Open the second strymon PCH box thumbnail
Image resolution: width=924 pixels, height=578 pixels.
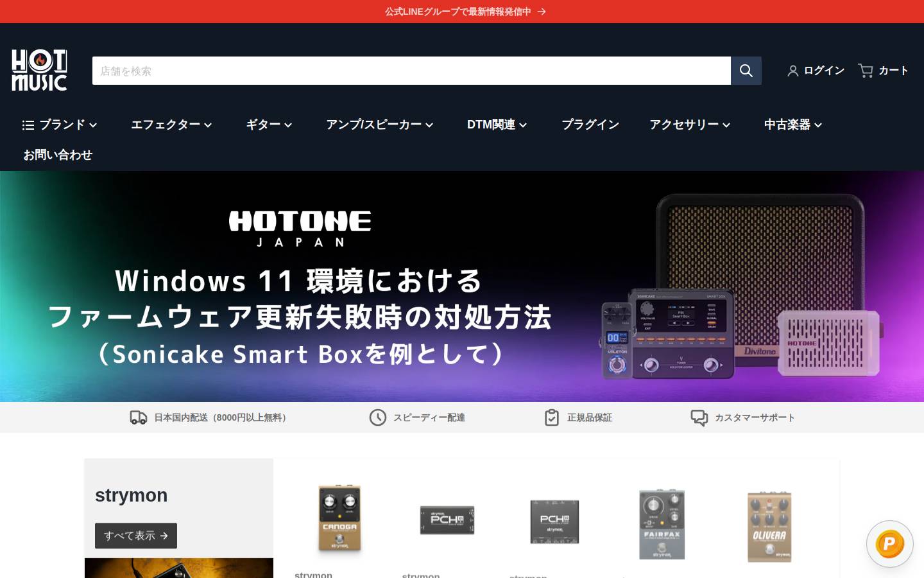tap(554, 521)
